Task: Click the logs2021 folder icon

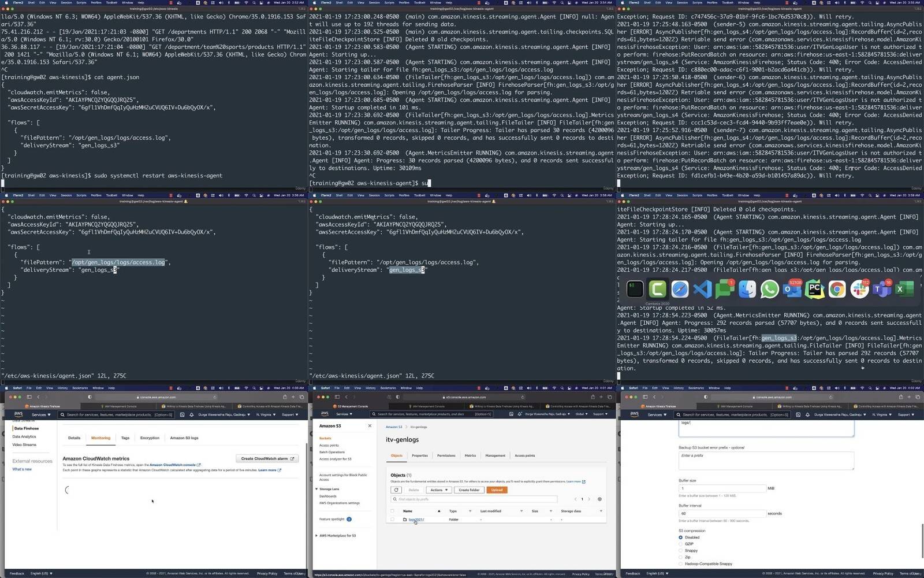Action: tap(405, 520)
